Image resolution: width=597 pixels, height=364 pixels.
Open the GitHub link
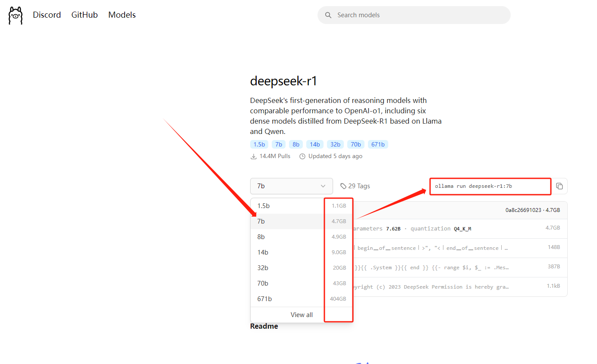click(x=85, y=15)
